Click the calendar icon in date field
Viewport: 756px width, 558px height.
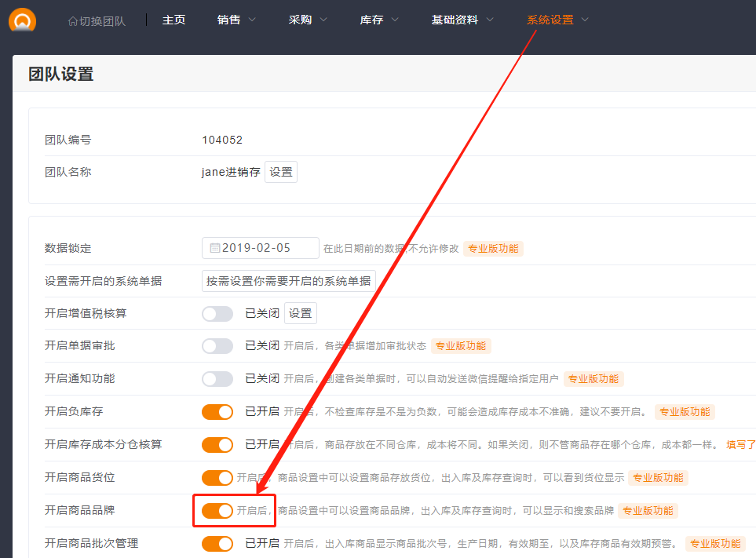coord(214,248)
